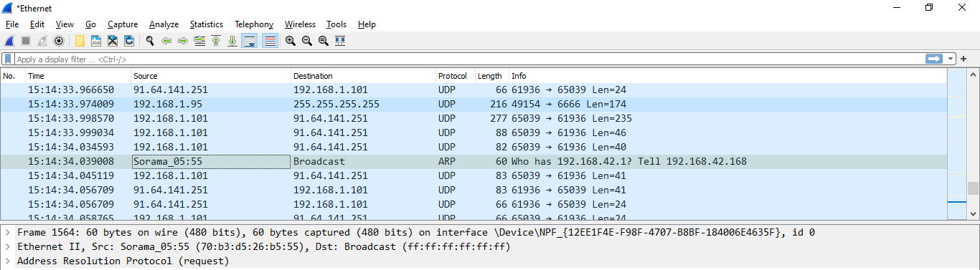The height and width of the screenshot is (270, 980).
Task: Open a capture file with the folder icon
Action: (x=79, y=41)
